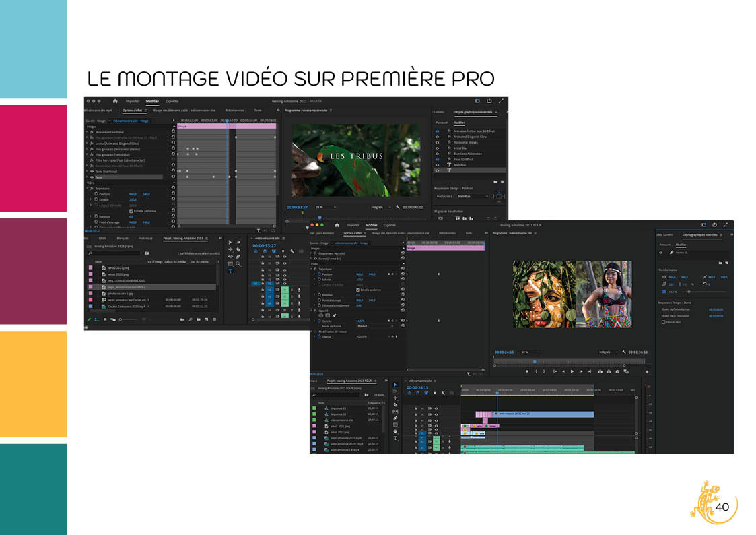Select the Hand tool in the front window

(395, 432)
